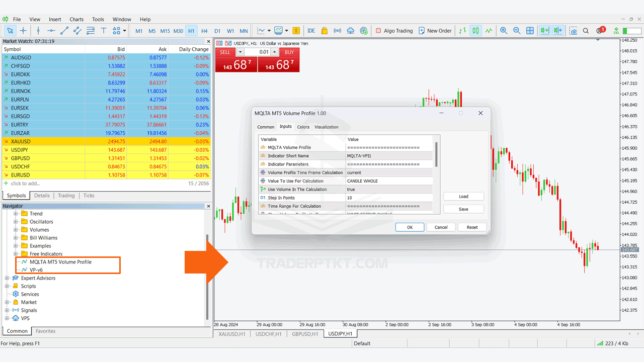Select the XAUUSD row in Market Watch
Viewport: 644px width, 362px height.
pyautogui.click(x=106, y=141)
